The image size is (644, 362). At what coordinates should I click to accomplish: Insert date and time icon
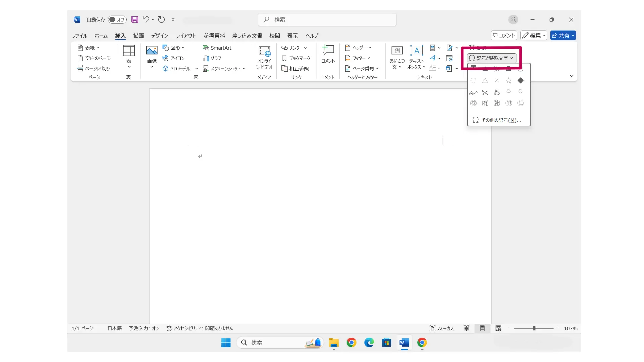pyautogui.click(x=449, y=58)
